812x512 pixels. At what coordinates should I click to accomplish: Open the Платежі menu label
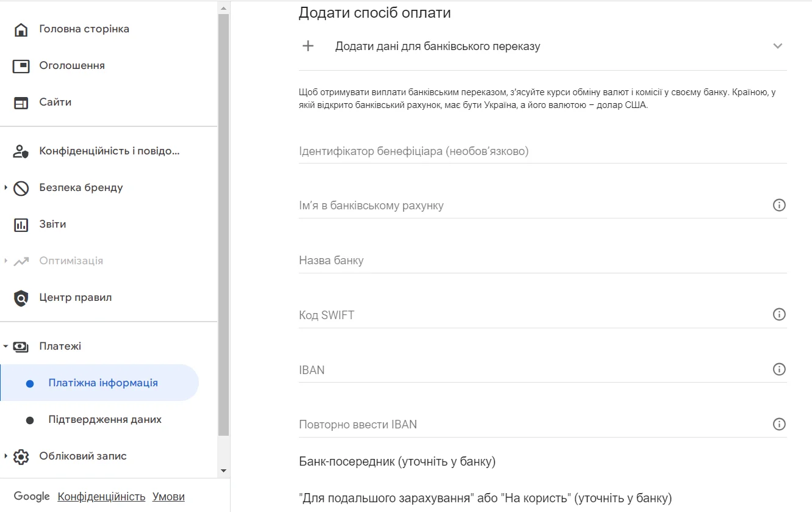(60, 347)
